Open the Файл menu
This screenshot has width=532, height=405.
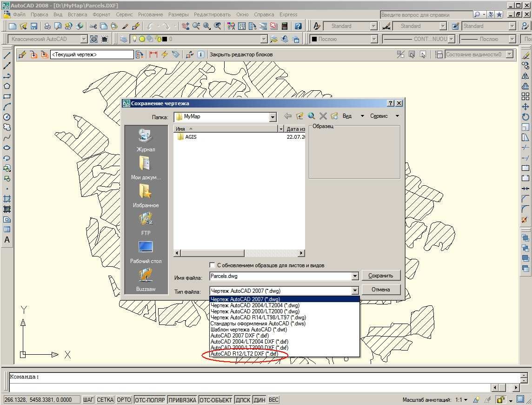tap(20, 14)
